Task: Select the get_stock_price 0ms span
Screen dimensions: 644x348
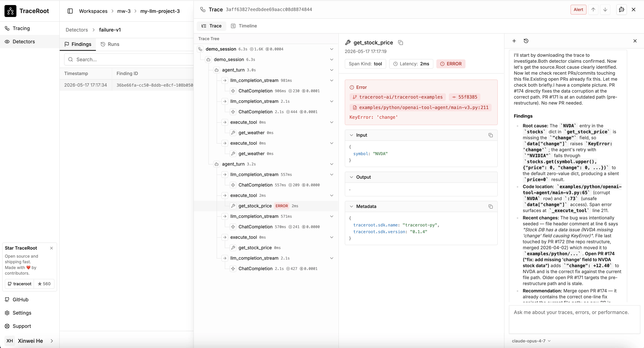Action: tap(266, 248)
